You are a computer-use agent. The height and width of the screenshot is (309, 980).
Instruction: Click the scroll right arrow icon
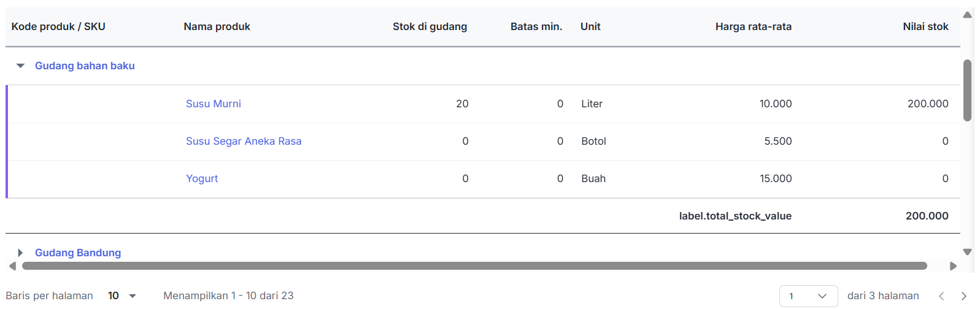pos(953,266)
